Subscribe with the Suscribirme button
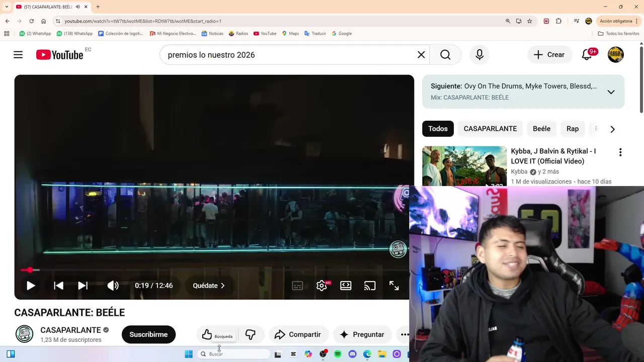This screenshot has height=362, width=644. coord(148,334)
